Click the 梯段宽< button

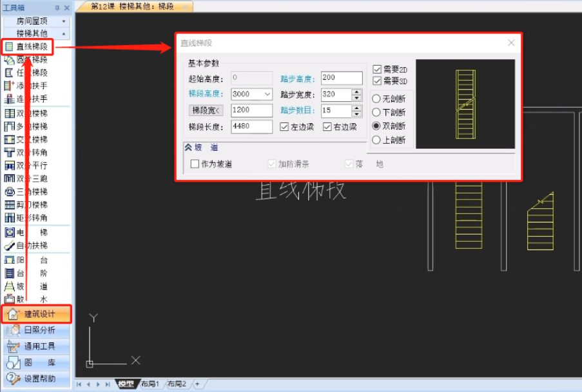206,110
